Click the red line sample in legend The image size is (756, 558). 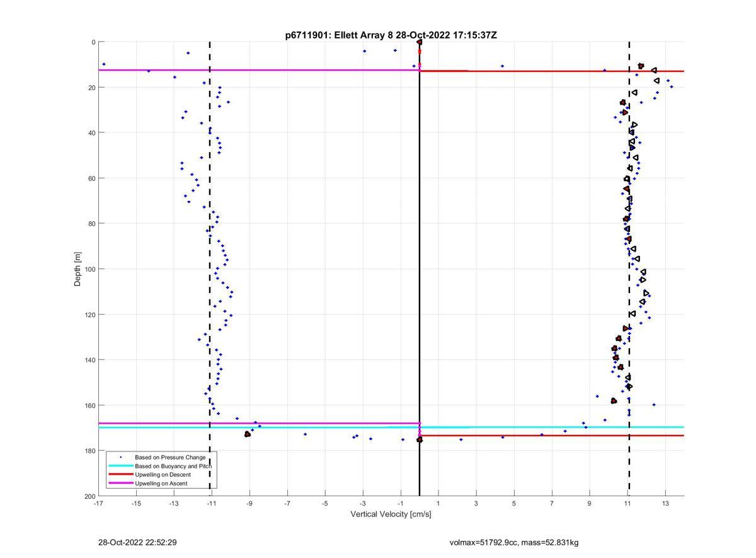(x=120, y=474)
